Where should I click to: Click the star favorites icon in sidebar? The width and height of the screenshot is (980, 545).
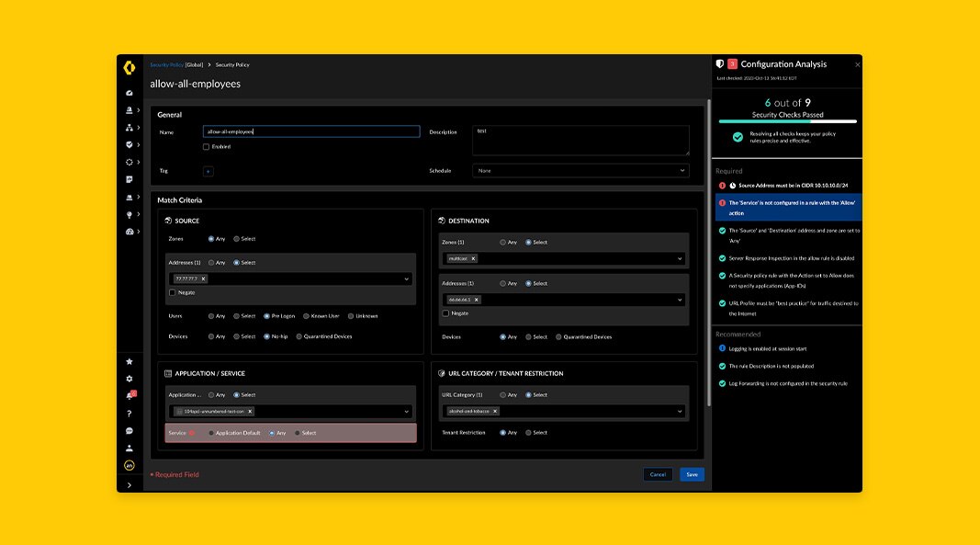[130, 361]
